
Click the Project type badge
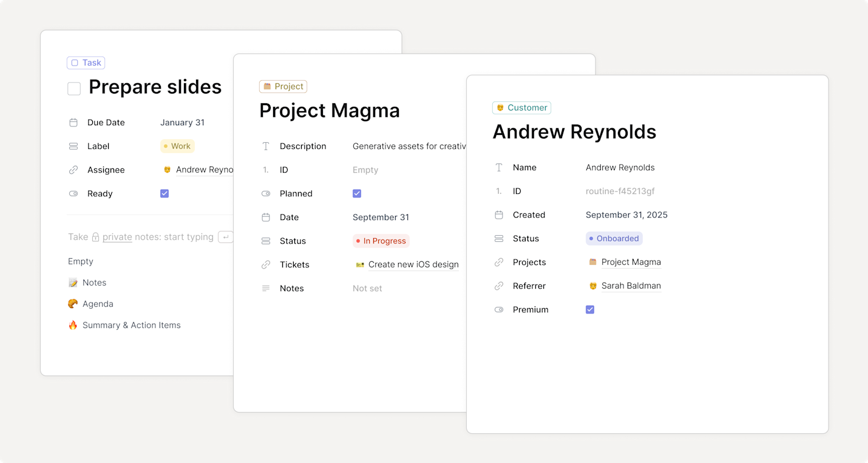click(x=283, y=86)
